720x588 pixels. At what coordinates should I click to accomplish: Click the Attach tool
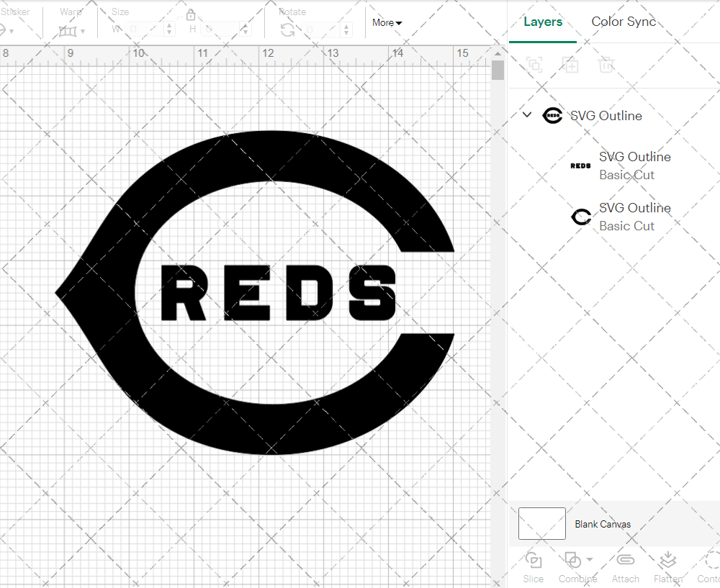coord(625,568)
